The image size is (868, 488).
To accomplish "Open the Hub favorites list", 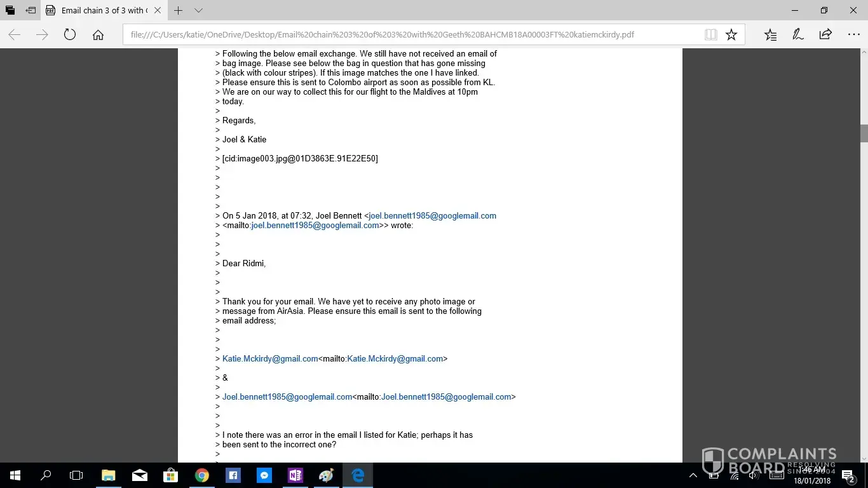I will (x=770, y=35).
